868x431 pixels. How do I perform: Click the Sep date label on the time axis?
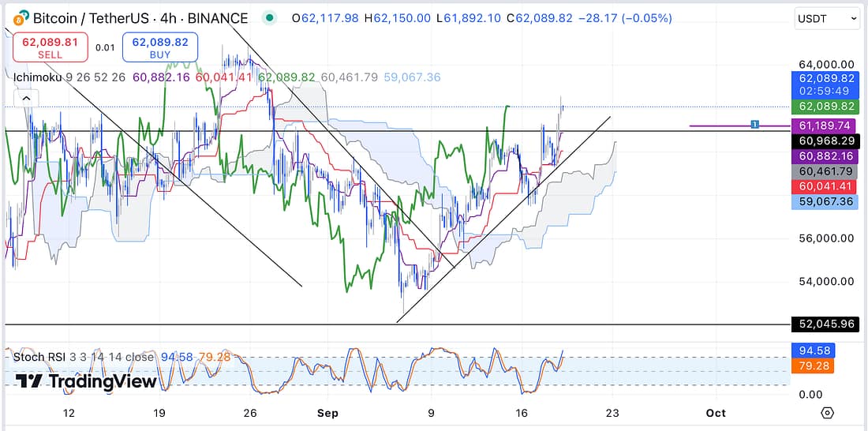327,413
